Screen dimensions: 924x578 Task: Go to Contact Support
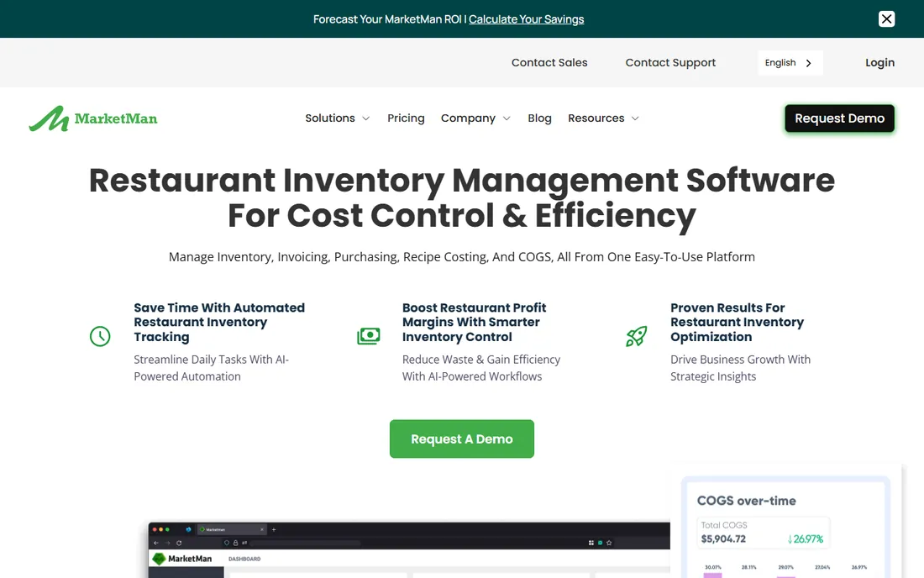click(x=670, y=62)
